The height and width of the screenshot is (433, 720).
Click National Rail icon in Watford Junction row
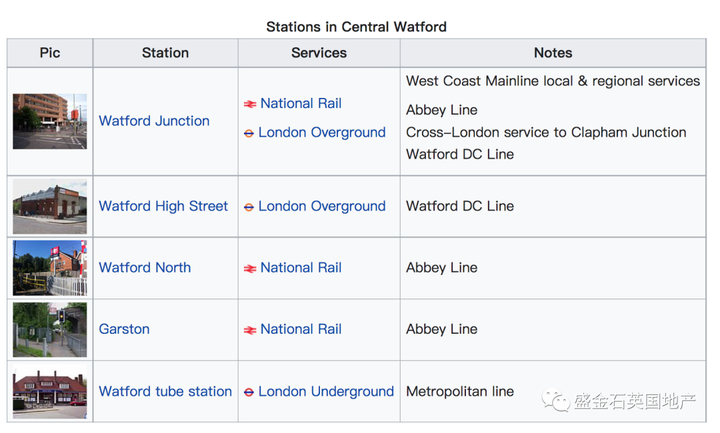250,104
